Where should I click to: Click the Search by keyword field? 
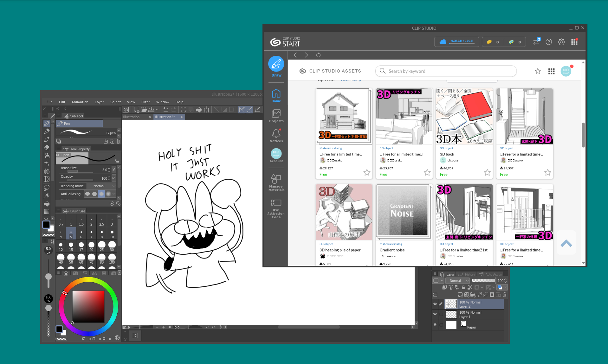point(446,71)
